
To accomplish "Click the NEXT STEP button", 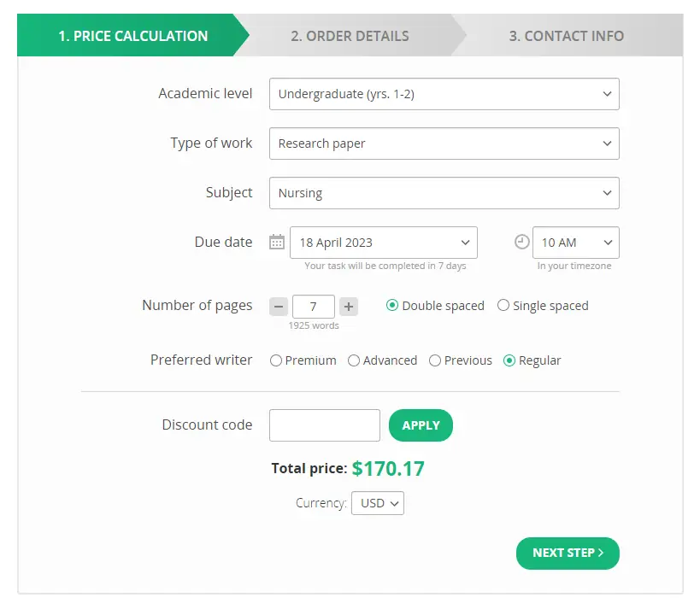I will point(567,553).
